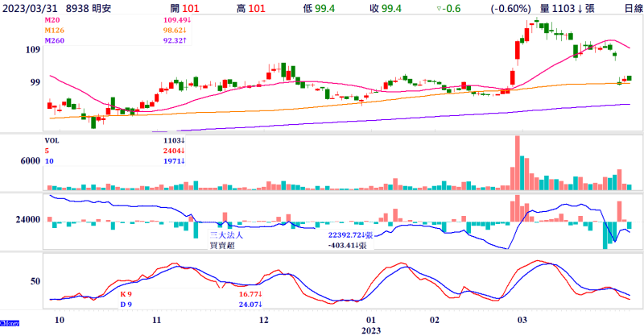Click the 量 1103 張 volume readout
Viewport: 644px width, 336px height.
click(569, 7)
